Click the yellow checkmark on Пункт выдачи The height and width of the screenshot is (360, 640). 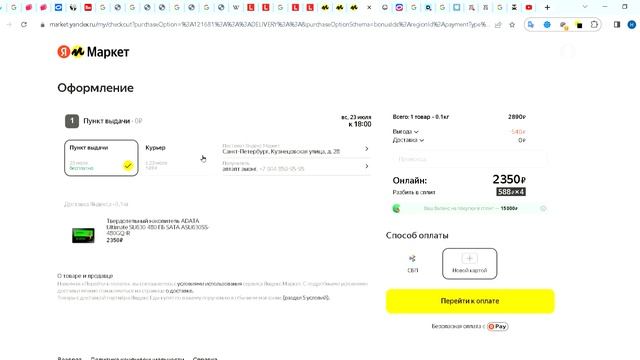click(x=128, y=165)
